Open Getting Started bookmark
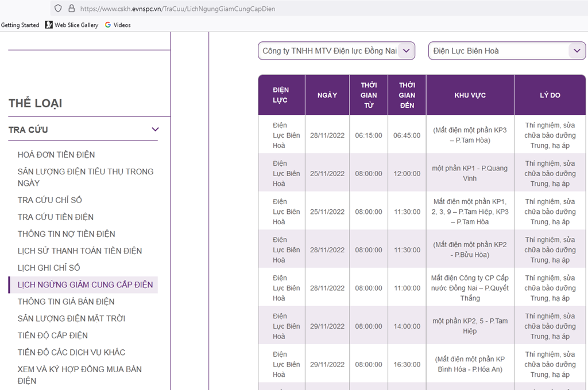 tap(20, 25)
